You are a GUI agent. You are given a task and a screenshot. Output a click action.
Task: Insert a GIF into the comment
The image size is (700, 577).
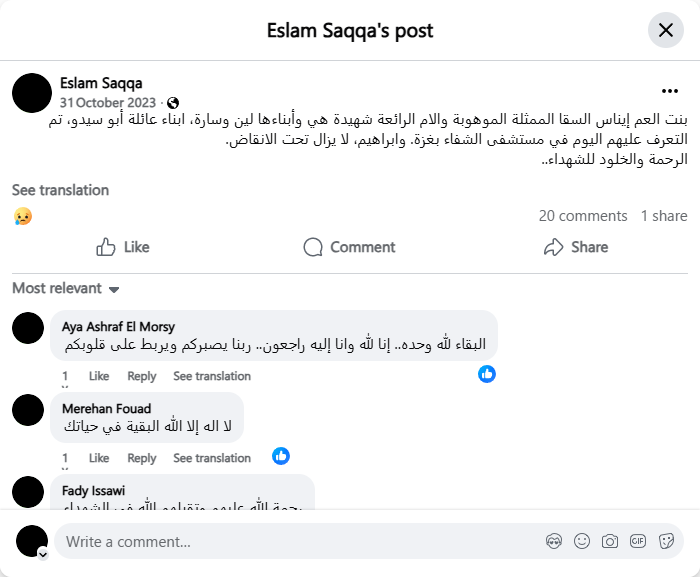tap(638, 541)
